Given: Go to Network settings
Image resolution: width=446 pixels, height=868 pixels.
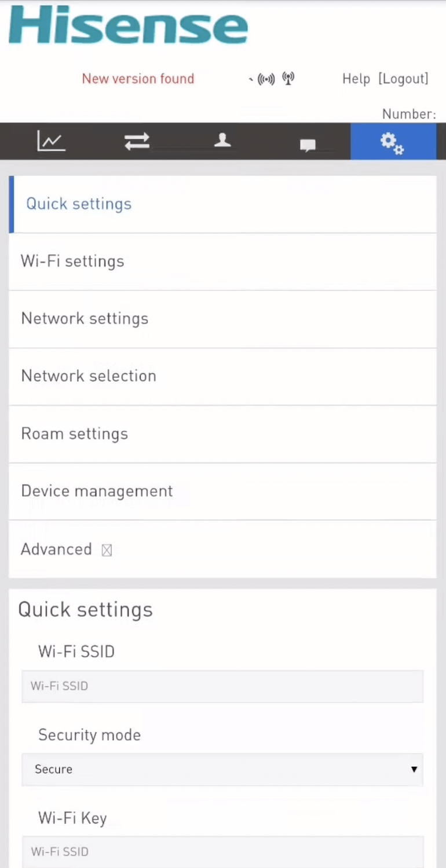Looking at the screenshot, I should click(85, 318).
